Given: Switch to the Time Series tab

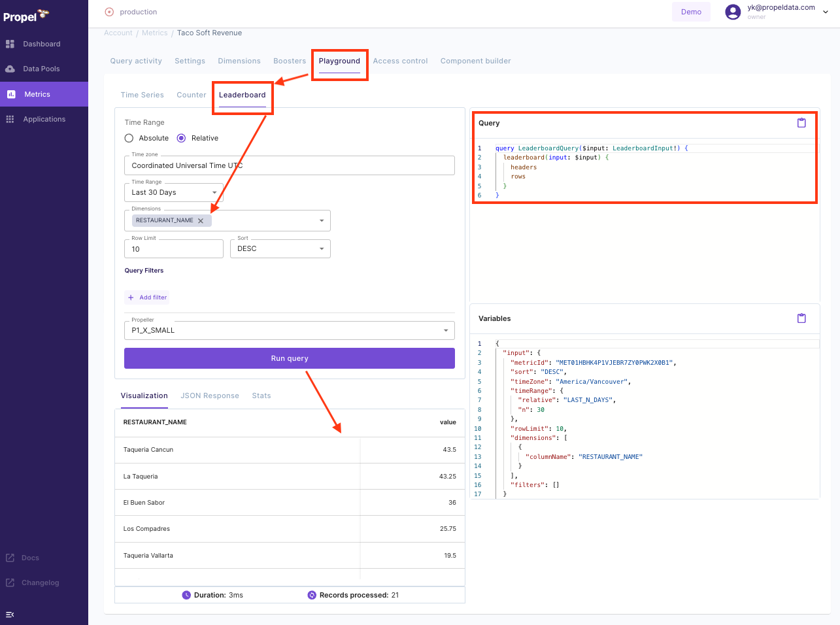Looking at the screenshot, I should 142,95.
